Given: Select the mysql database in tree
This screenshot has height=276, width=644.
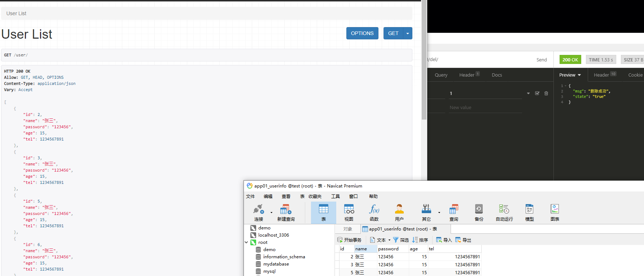Looking at the screenshot, I should pyautogui.click(x=266, y=271).
